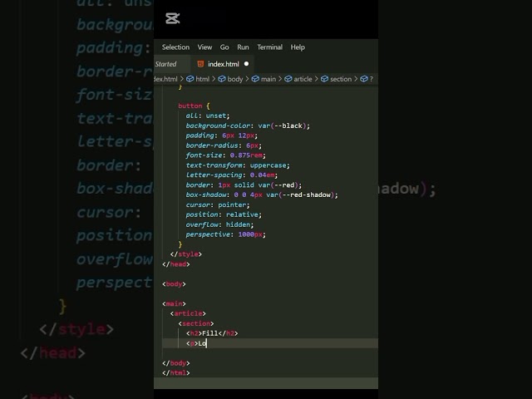The height and width of the screenshot is (399, 532).
Task: Click the 'letter-spacing: 0.04em;' line
Action: click(x=232, y=175)
